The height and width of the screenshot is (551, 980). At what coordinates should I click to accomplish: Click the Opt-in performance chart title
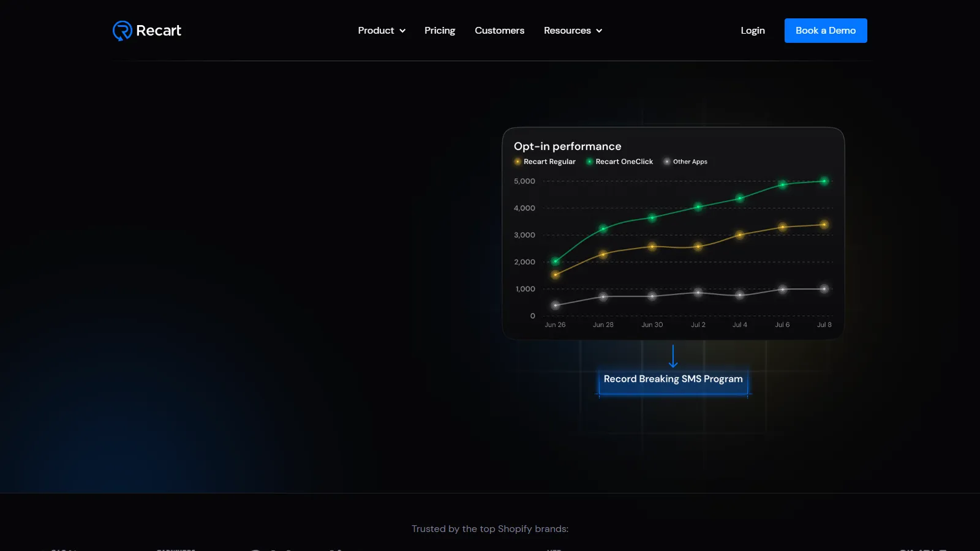pyautogui.click(x=567, y=146)
